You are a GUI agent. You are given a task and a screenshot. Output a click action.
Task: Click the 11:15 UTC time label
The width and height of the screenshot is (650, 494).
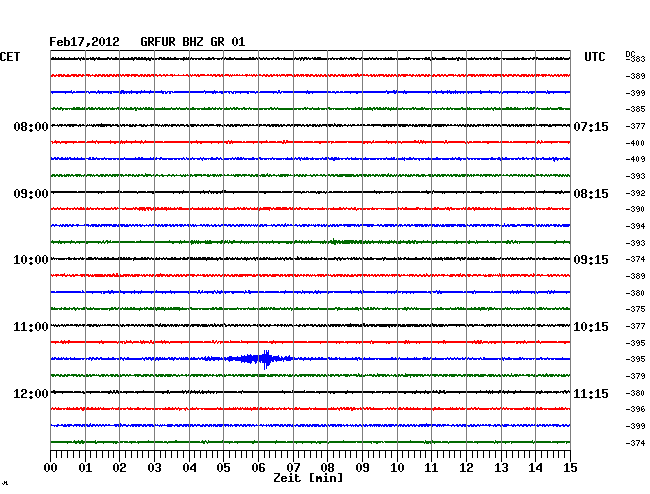click(591, 393)
